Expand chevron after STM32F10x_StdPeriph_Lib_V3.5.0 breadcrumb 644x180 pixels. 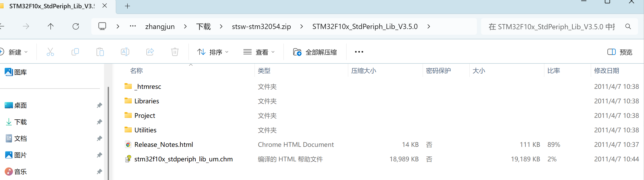(429, 26)
